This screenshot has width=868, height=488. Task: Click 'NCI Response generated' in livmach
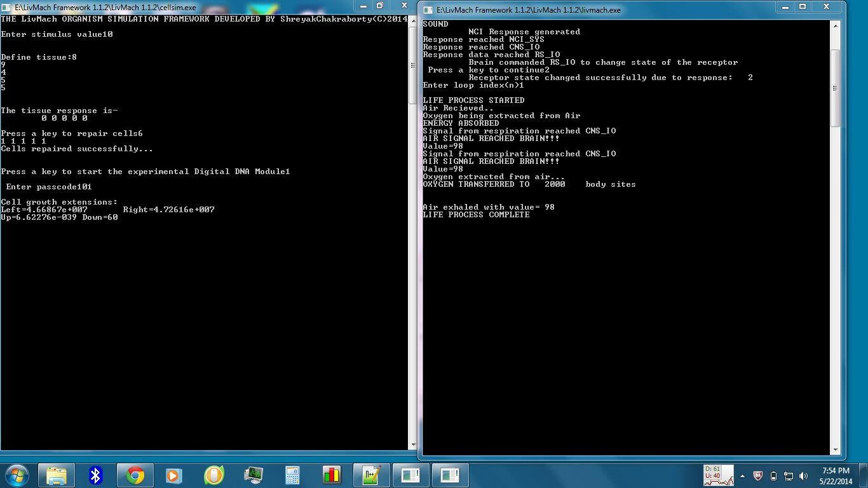[524, 32]
